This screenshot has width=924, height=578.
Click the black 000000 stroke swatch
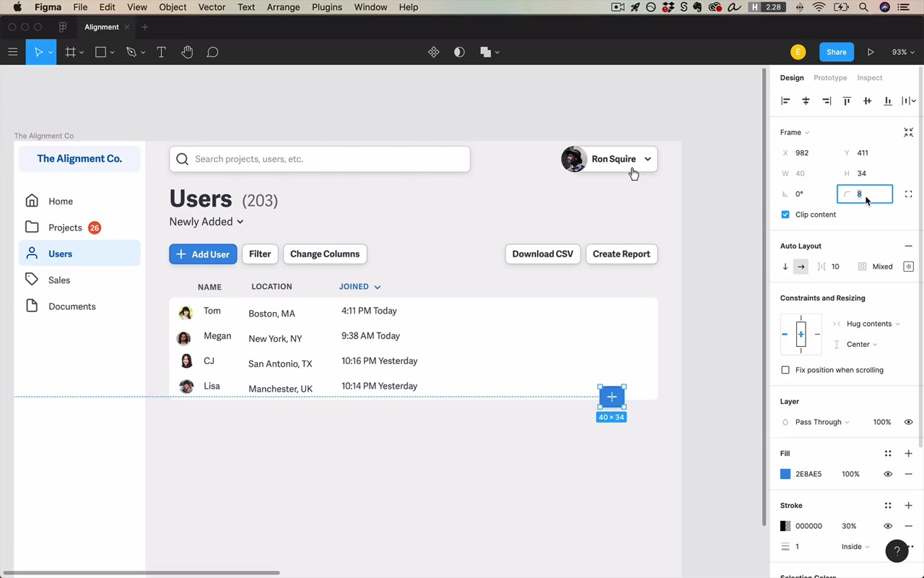(x=785, y=526)
